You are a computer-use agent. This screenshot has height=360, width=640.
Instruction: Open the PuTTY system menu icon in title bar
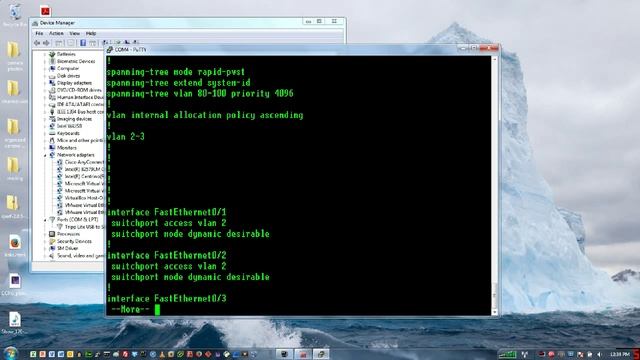(109, 50)
